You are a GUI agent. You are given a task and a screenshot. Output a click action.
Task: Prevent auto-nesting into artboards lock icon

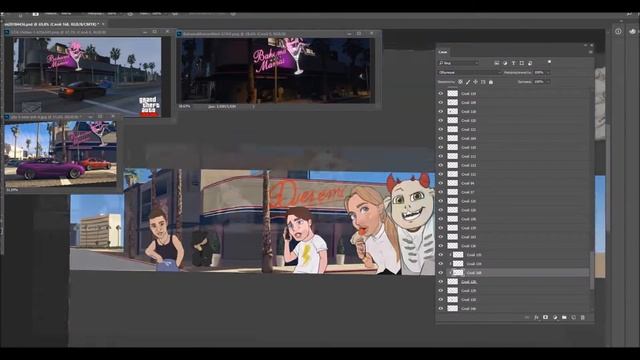pyautogui.click(x=483, y=82)
